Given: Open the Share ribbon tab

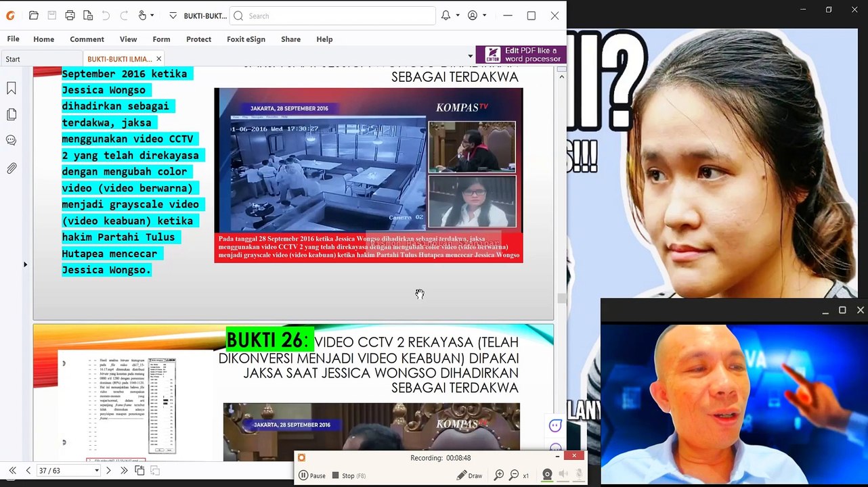Looking at the screenshot, I should (290, 39).
